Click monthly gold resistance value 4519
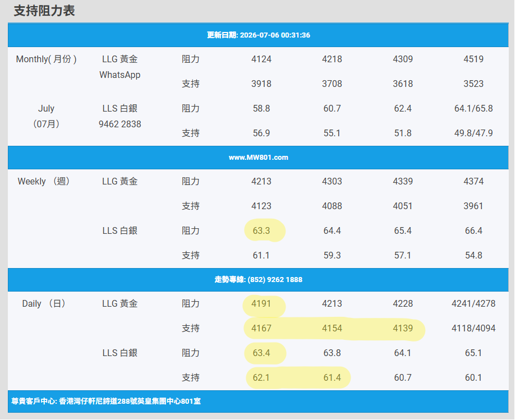520x420 pixels. point(473,59)
